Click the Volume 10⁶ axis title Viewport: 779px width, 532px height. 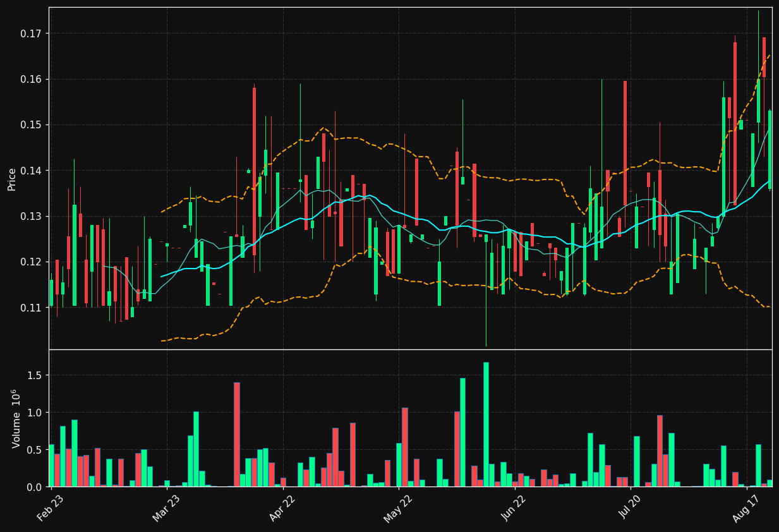[x=15, y=418]
